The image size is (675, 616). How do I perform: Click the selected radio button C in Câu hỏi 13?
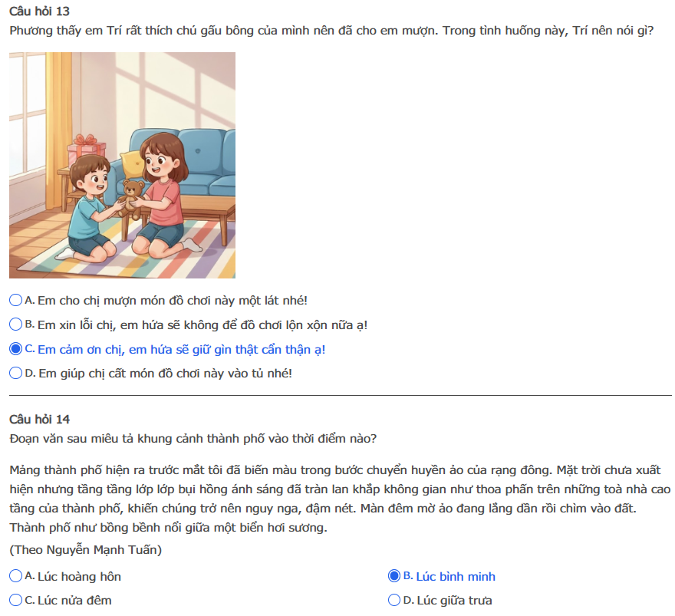tap(15, 349)
